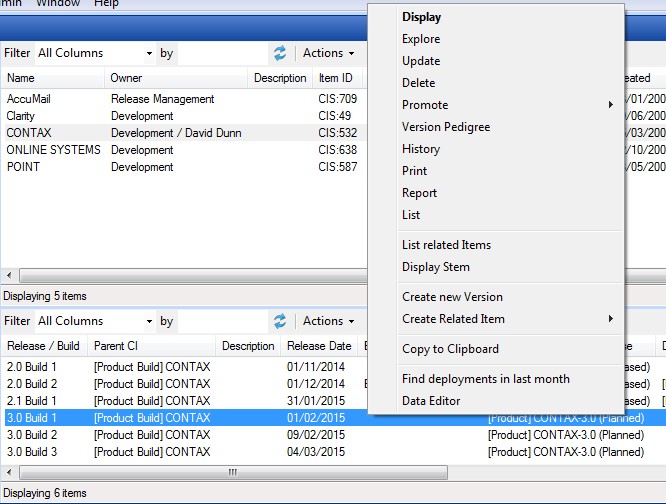
Task: Select the 2.0 Build 1 row
Action: (185, 367)
